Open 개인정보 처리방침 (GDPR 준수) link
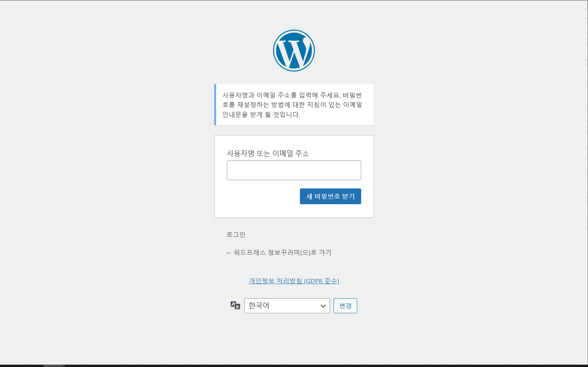 click(x=294, y=281)
